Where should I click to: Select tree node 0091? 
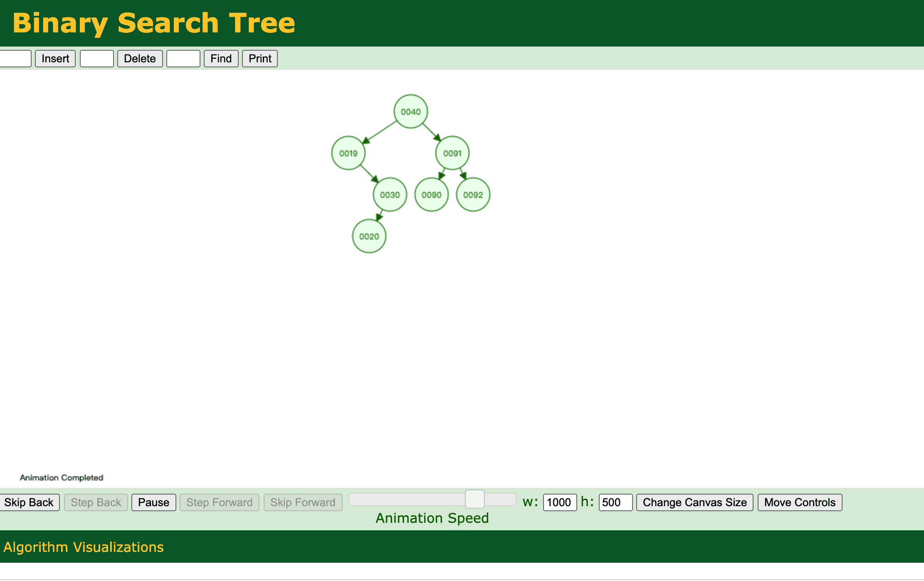point(452,153)
